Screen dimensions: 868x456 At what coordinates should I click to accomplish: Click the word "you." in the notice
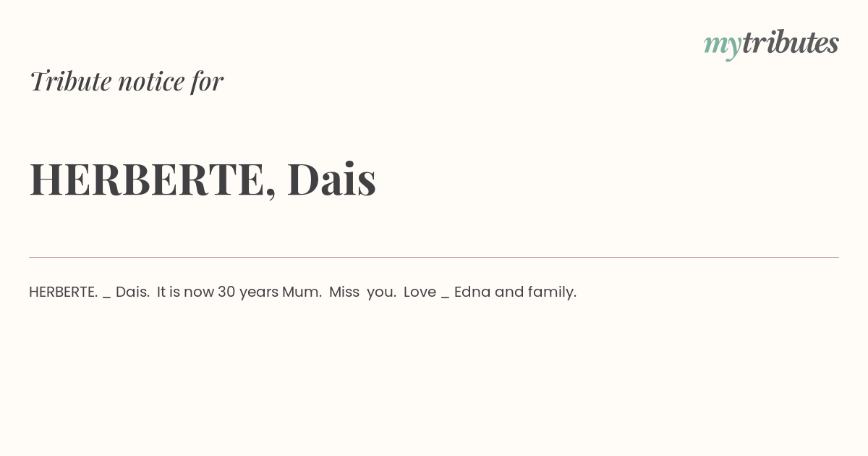pos(381,292)
